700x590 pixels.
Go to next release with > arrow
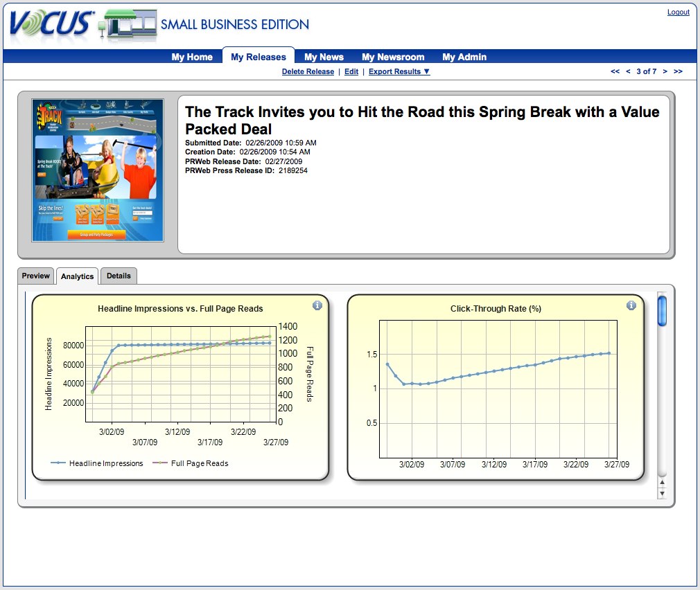(x=665, y=71)
